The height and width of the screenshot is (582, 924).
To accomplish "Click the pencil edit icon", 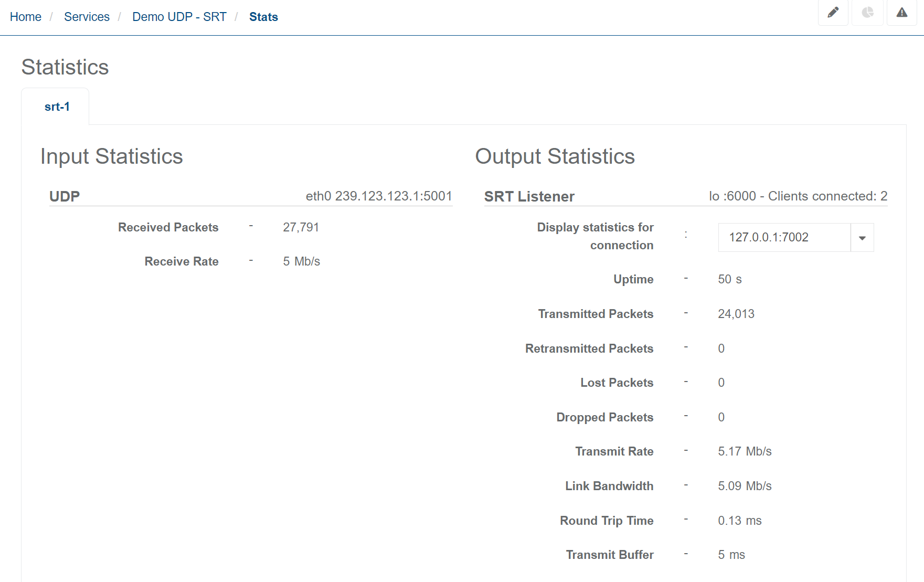I will click(x=833, y=13).
